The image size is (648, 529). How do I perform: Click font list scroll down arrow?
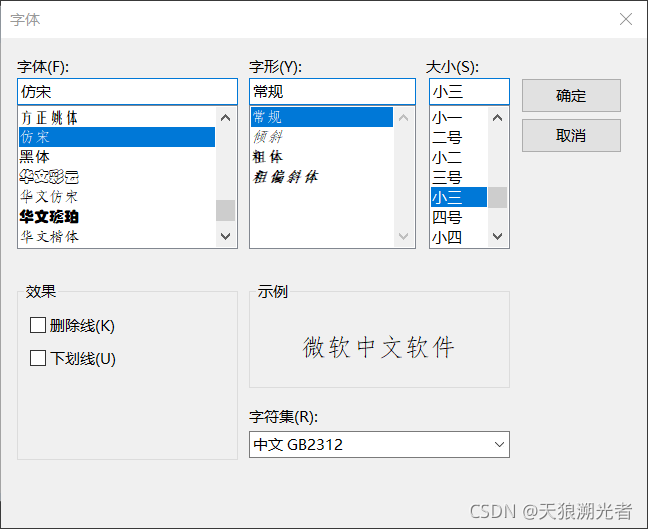tap(226, 236)
